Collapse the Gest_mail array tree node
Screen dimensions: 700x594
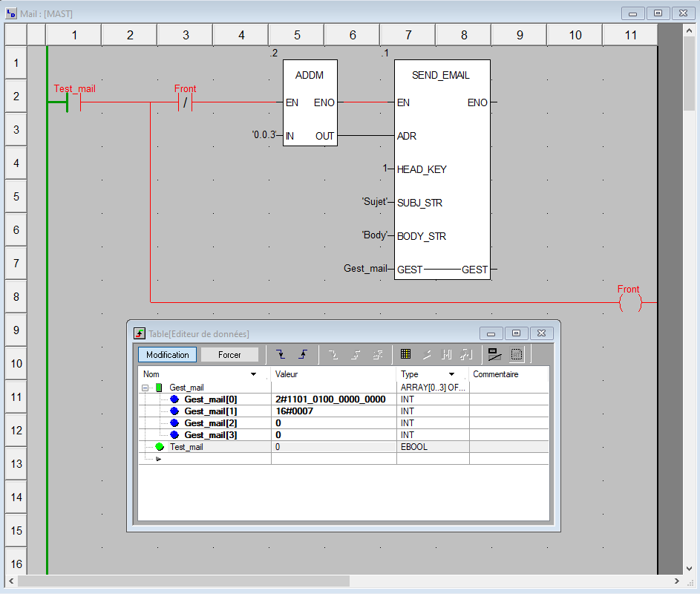coord(145,388)
